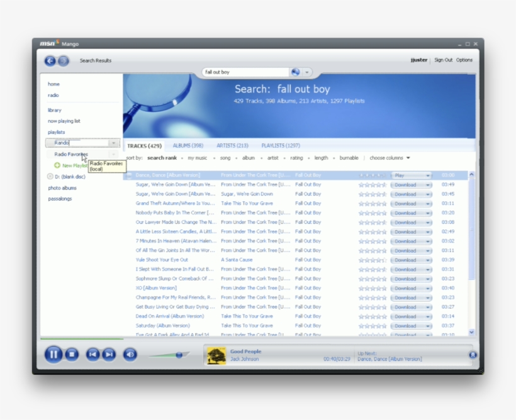Select track Dance, Dance [Album Version]
This screenshot has height=420, width=516.
168,175
